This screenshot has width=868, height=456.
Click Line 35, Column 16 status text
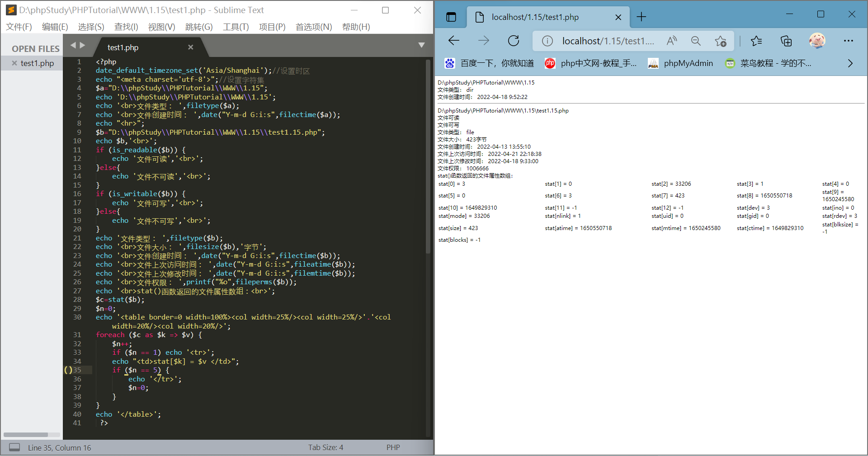[x=59, y=448]
